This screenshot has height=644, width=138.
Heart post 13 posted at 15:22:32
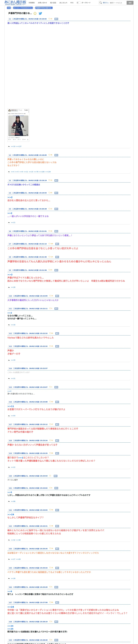[50, 346]
